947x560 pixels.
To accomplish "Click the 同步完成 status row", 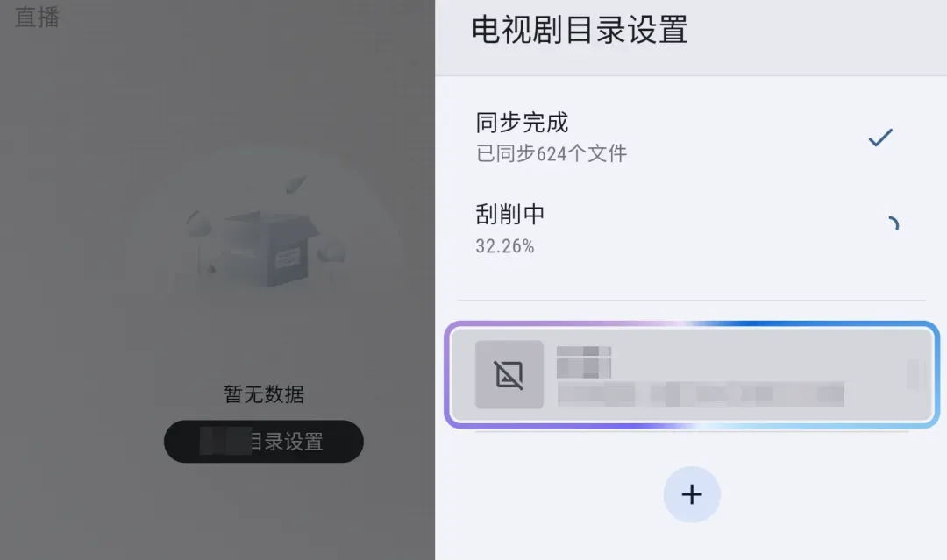I will pos(692,138).
